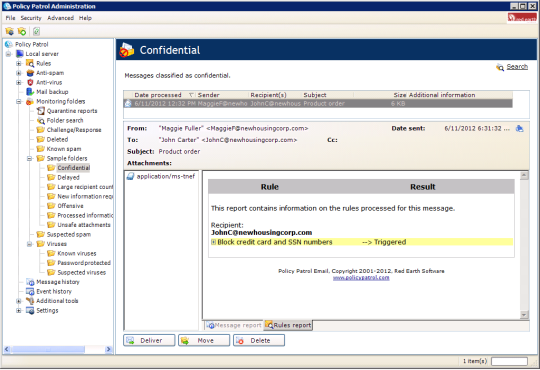Viewport: 540px width, 370px height.
Task: Sort by Subject column header
Action: [327, 95]
